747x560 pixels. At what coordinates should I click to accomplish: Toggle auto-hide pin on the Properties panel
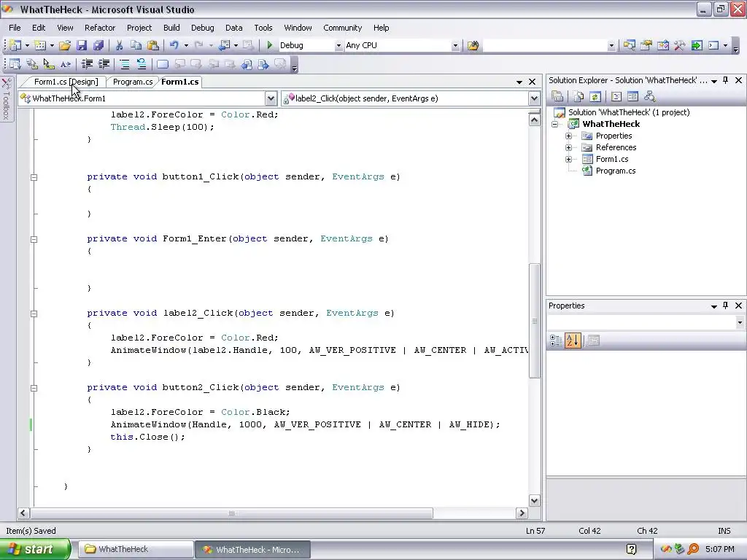coord(726,306)
